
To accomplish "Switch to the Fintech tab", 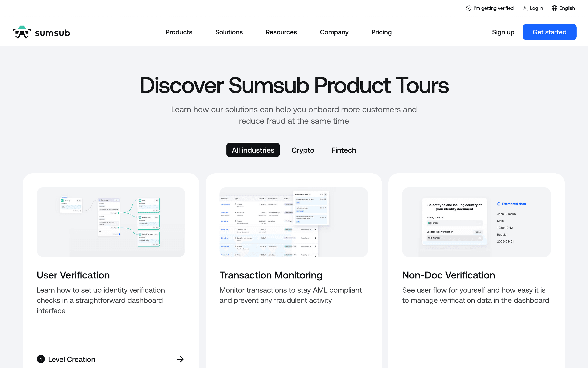I will [x=344, y=150].
